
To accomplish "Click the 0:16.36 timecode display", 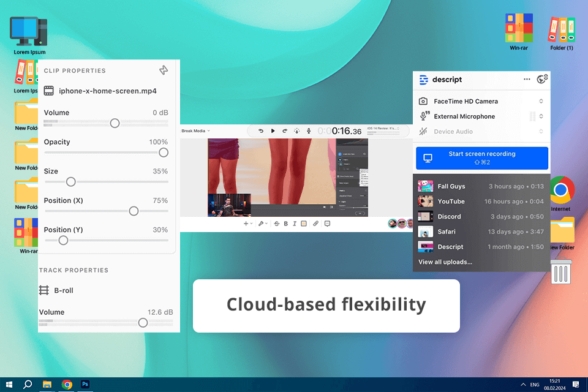I will click(x=339, y=131).
